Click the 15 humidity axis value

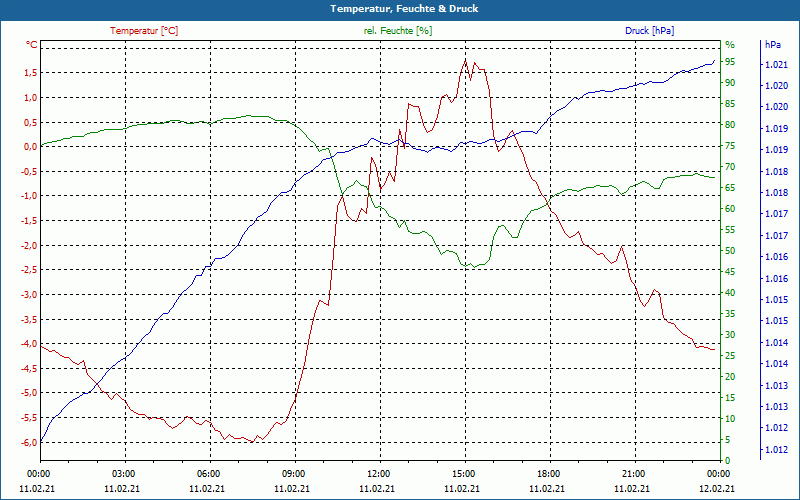[730, 397]
